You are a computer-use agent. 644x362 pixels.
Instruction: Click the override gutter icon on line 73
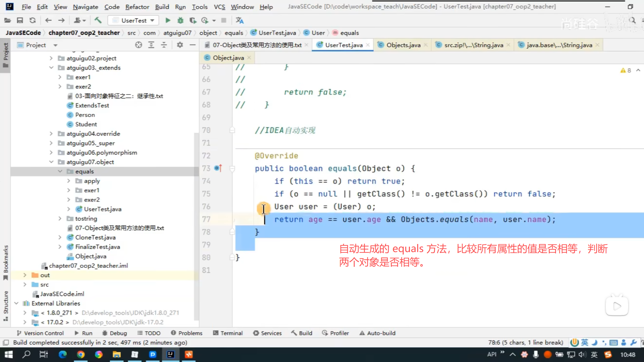(x=218, y=168)
